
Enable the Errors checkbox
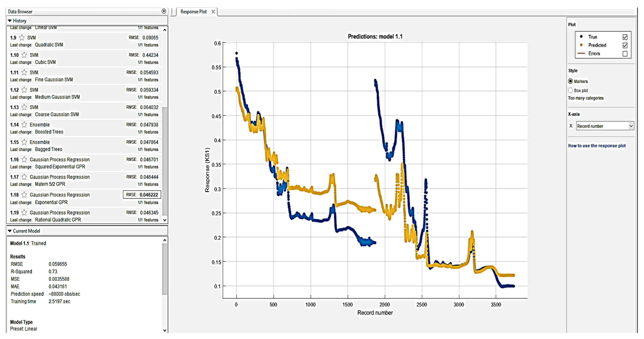point(625,54)
